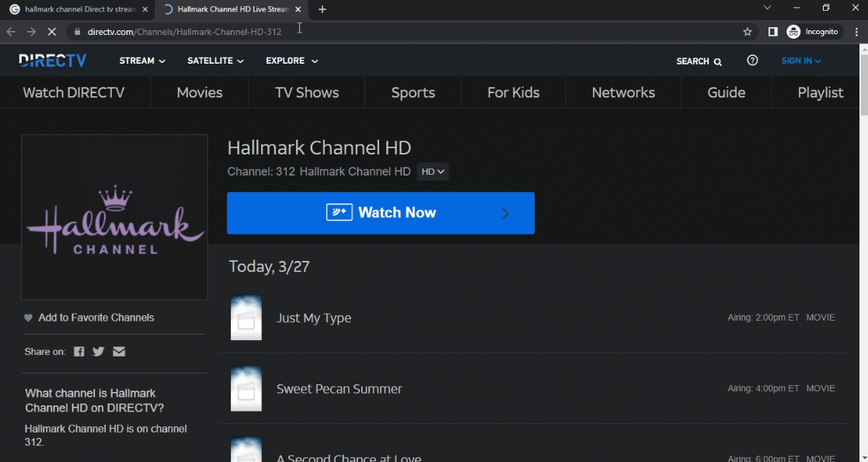This screenshot has height=462, width=868.
Task: Open the Sweet Pecan Summer movie link
Action: pos(340,389)
